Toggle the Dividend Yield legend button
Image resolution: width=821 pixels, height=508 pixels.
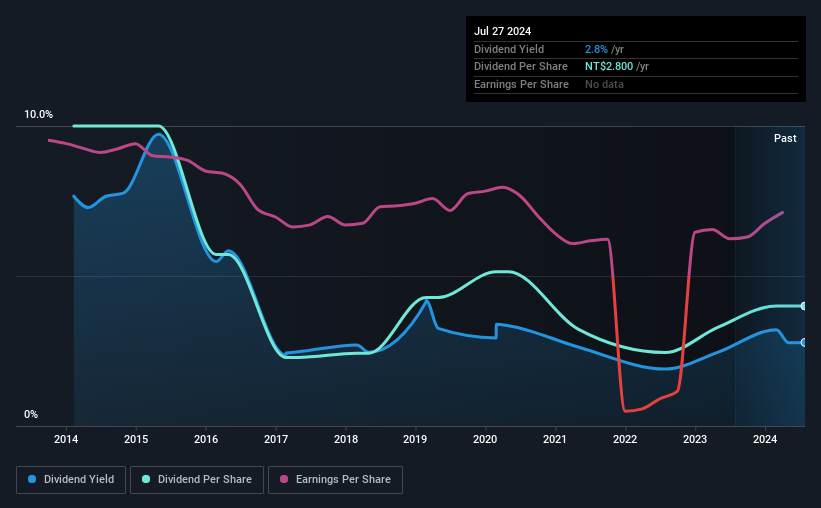tap(71, 480)
